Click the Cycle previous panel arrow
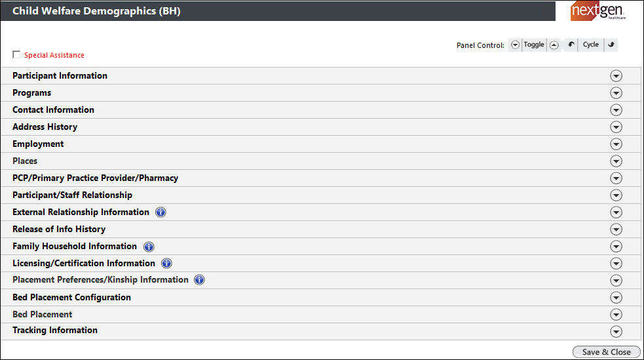This screenshot has width=644, height=360. (x=571, y=45)
